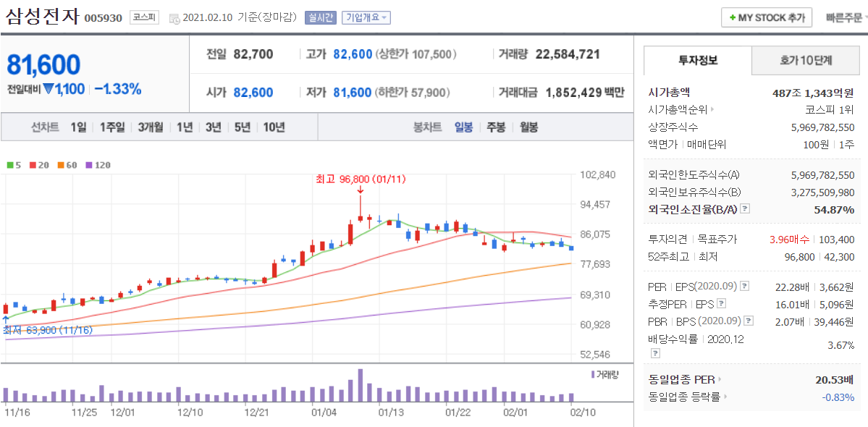Switch to the 투자정보 tab

pyautogui.click(x=698, y=60)
